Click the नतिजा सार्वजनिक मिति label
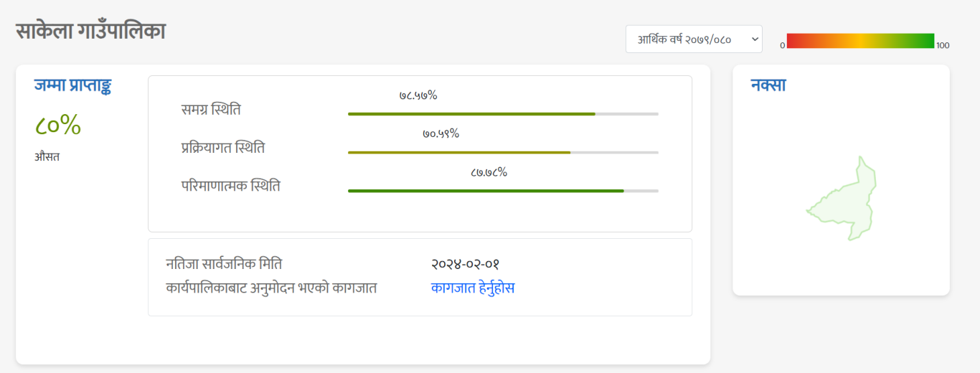This screenshot has height=373, width=980. 228,264
